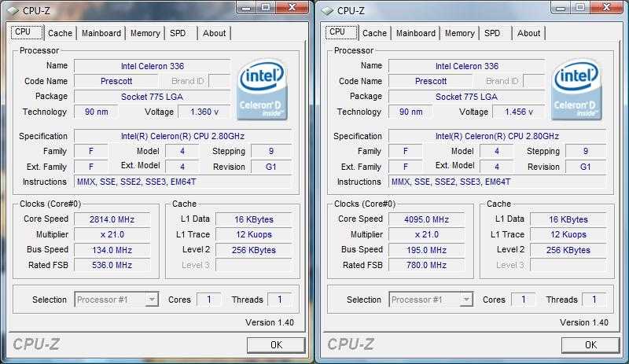Screen dimensions: 629x364
Task: Click 16 KBytes L1 Data in right window
Action: click(568, 219)
